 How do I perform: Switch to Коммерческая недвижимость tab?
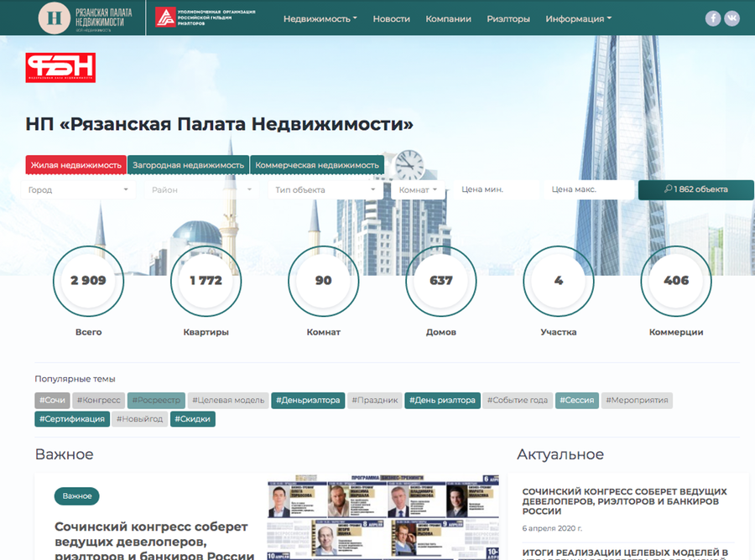pyautogui.click(x=317, y=165)
